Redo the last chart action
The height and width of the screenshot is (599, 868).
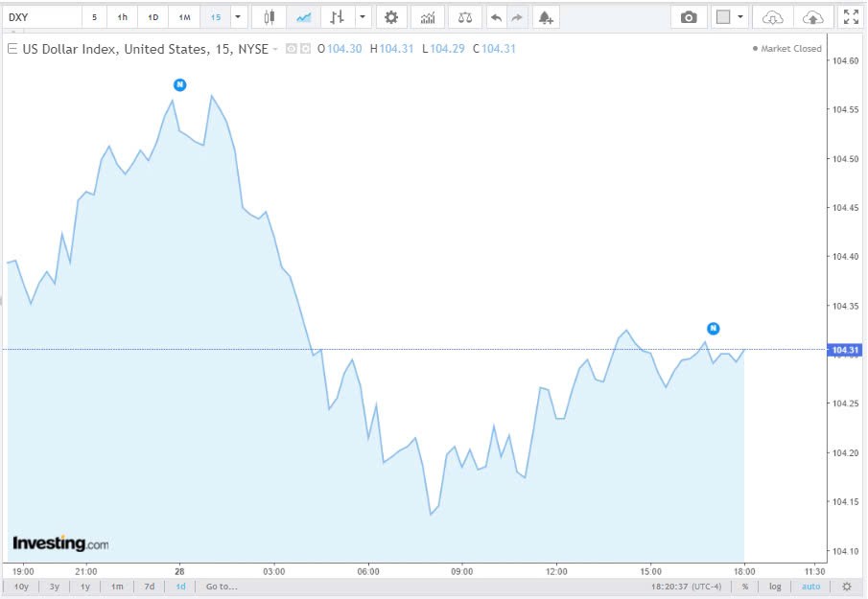tap(516, 16)
